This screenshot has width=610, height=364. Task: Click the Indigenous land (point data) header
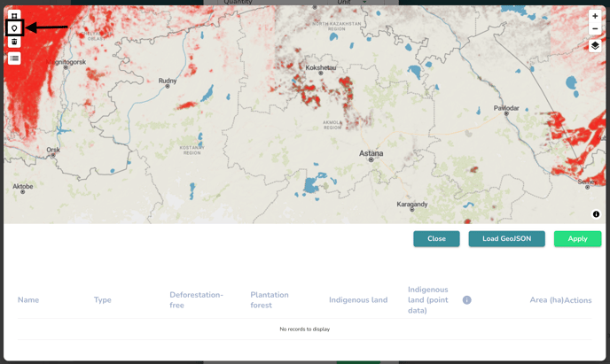[428, 300]
